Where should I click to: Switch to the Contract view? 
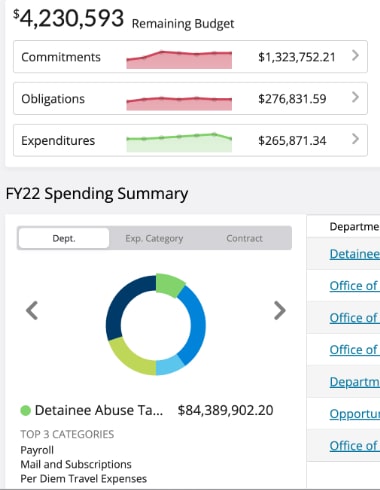point(244,238)
